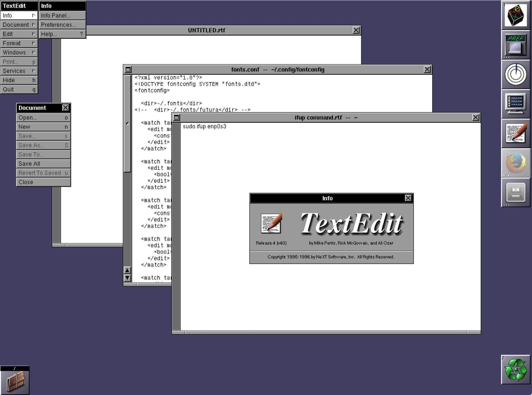The height and width of the screenshot is (395, 532).
Task: Close the detached Document menu
Action: (x=65, y=108)
